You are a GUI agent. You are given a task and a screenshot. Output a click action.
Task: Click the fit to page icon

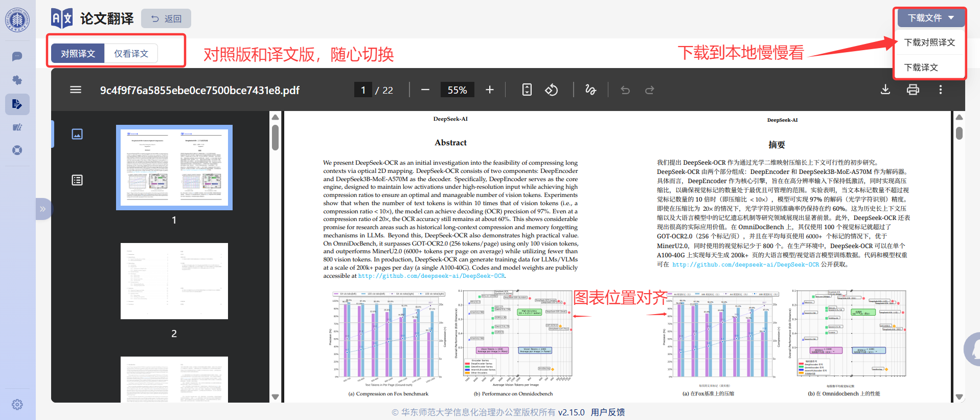(527, 90)
